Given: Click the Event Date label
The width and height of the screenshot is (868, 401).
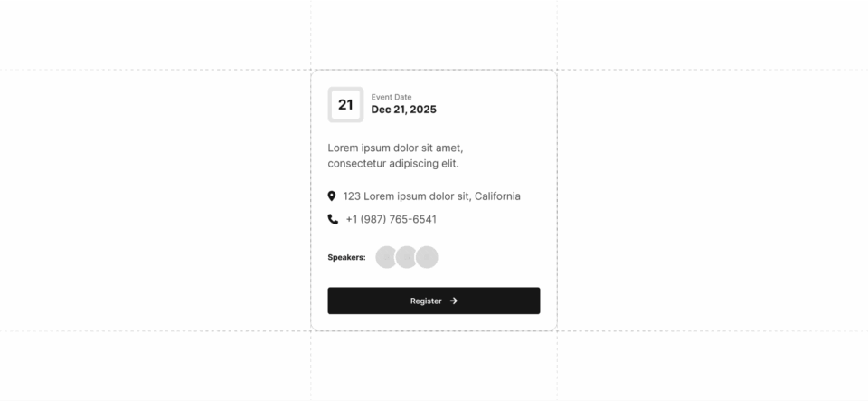Looking at the screenshot, I should (392, 97).
